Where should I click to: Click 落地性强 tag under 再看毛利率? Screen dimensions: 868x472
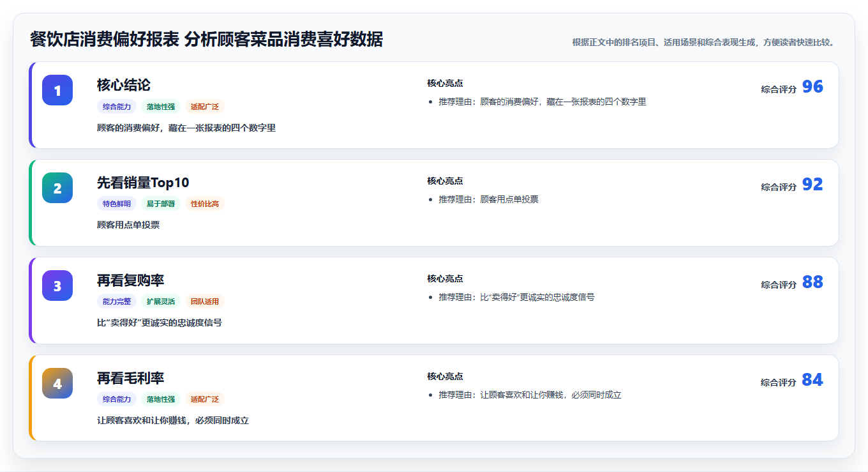161,399
